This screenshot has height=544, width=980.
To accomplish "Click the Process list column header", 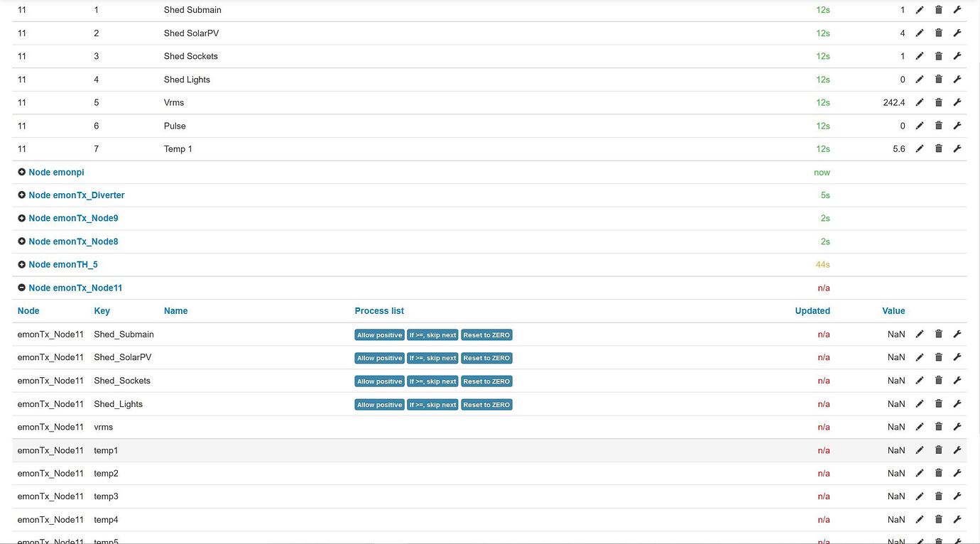I will click(379, 310).
